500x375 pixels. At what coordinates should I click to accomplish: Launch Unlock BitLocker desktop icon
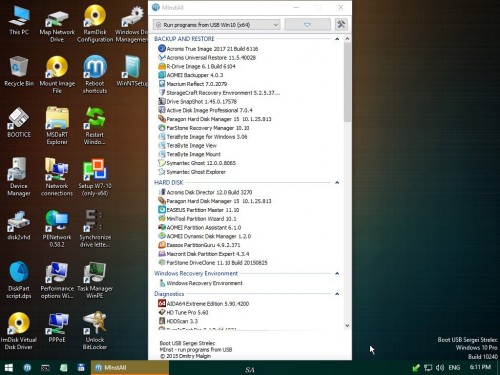click(95, 331)
